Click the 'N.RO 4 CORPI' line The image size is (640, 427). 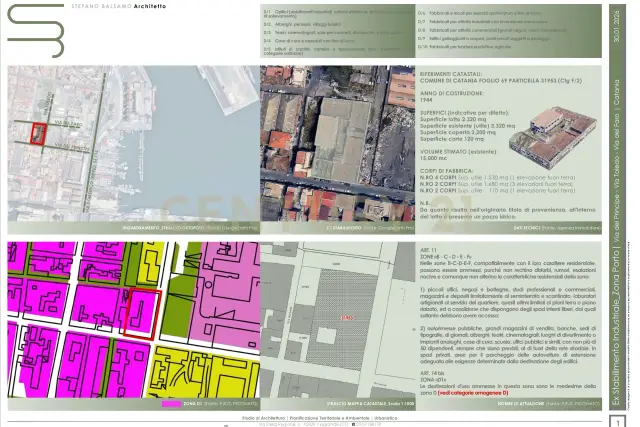(x=498, y=178)
